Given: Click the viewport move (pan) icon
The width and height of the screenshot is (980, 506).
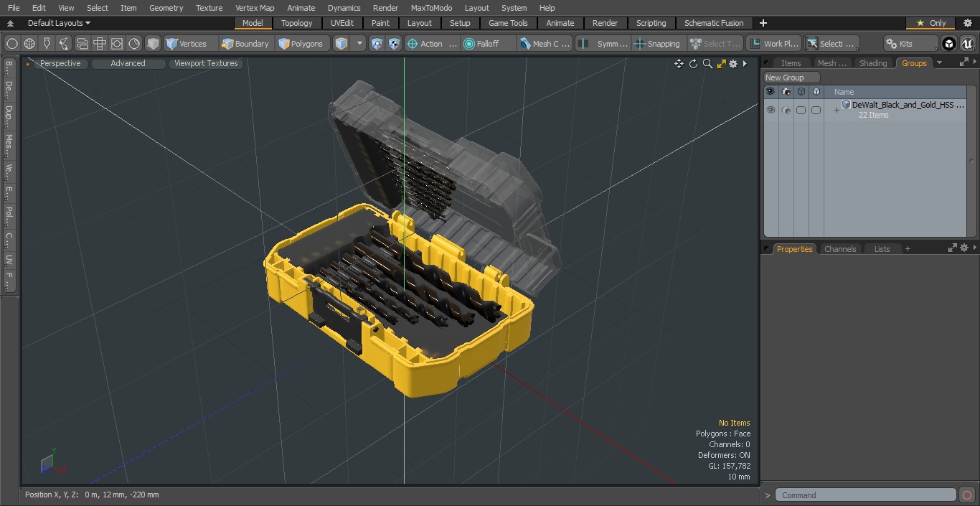Looking at the screenshot, I should 679,64.
